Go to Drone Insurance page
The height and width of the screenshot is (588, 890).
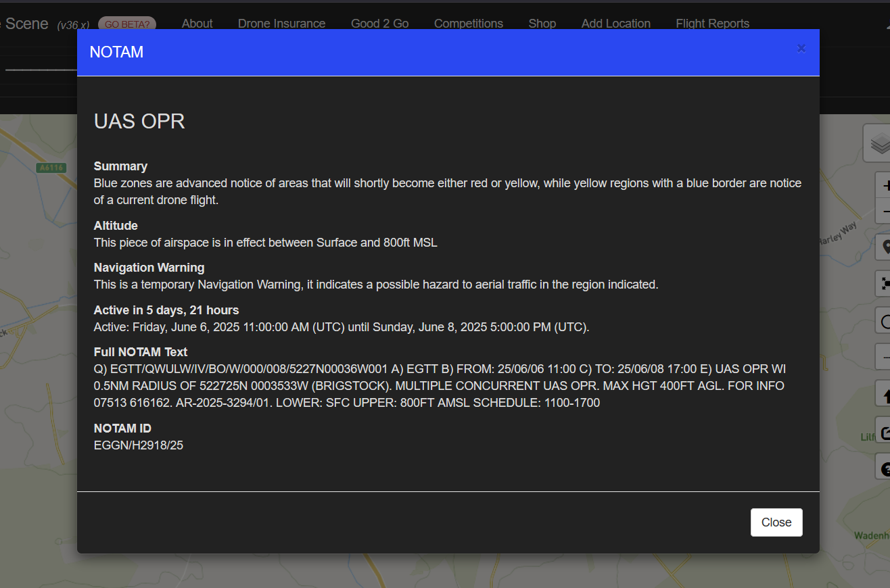[281, 24]
